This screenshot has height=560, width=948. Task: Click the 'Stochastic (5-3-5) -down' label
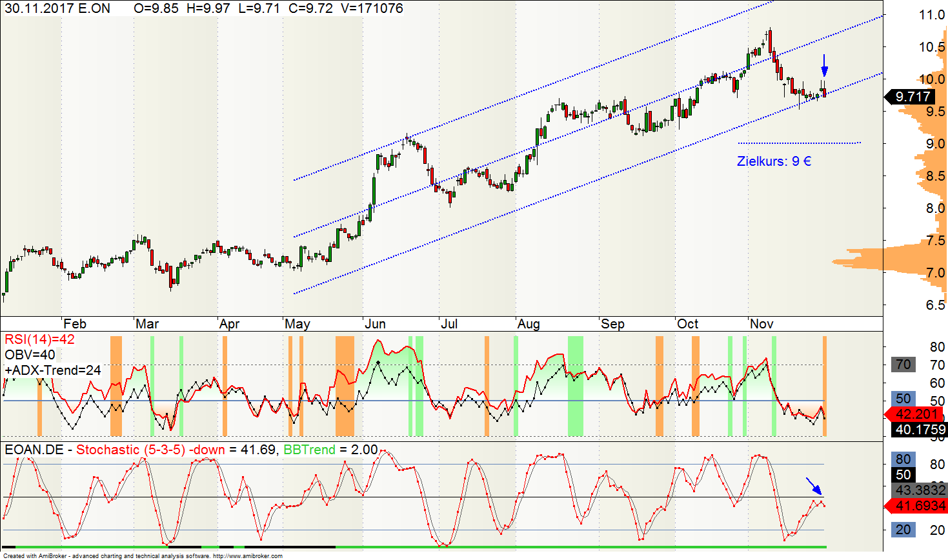[151, 450]
